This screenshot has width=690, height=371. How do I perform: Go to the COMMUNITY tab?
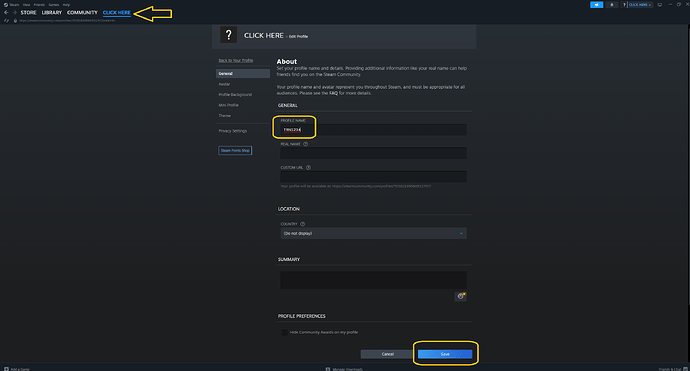[x=82, y=12]
